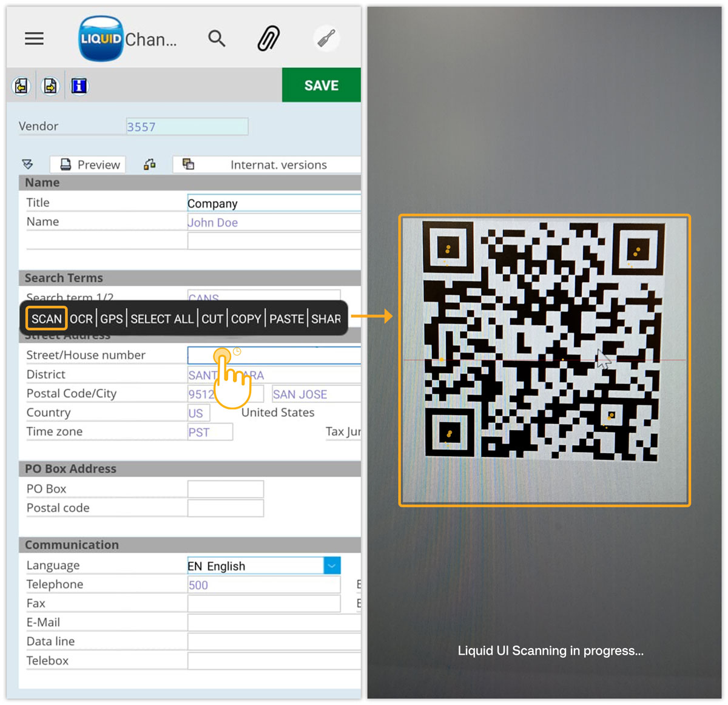Viewport: 728px width, 705px height.
Task: Open search with the magnifier icon
Action: [x=217, y=39]
